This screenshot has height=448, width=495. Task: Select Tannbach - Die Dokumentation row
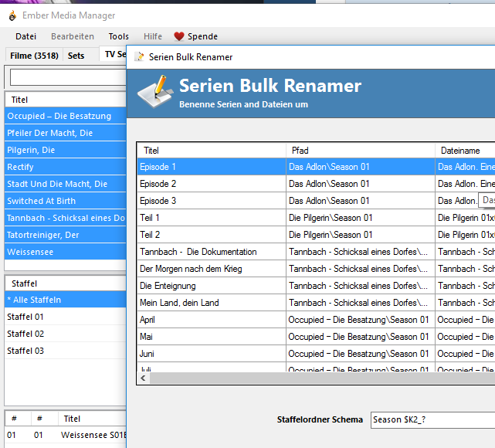coord(316,252)
